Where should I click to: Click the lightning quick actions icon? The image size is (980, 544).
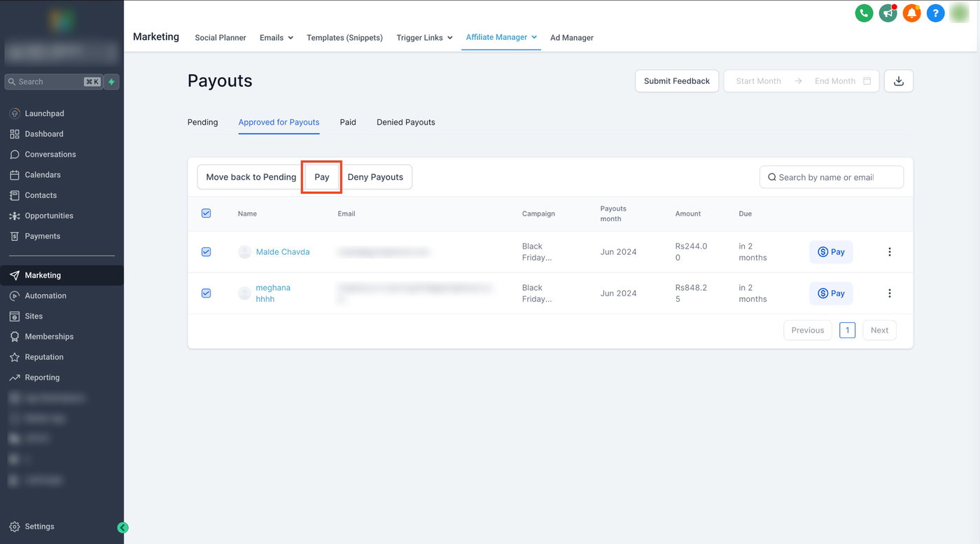(111, 82)
